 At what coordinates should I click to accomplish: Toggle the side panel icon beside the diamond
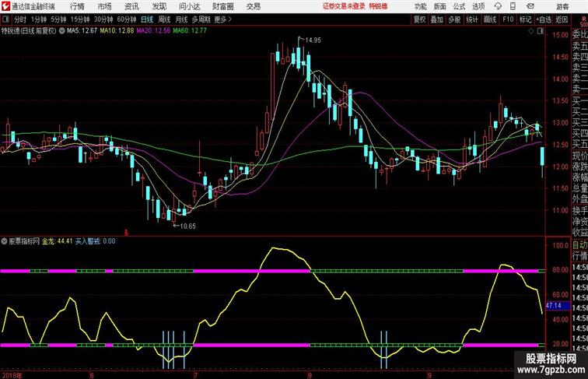point(541,31)
